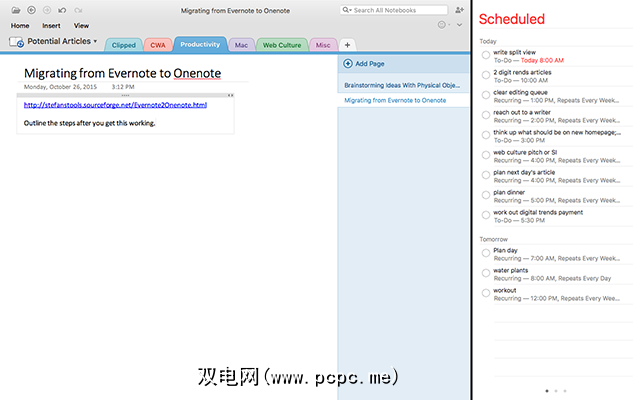Open the View ribbon tab
The height and width of the screenshot is (400, 640).
(x=81, y=26)
